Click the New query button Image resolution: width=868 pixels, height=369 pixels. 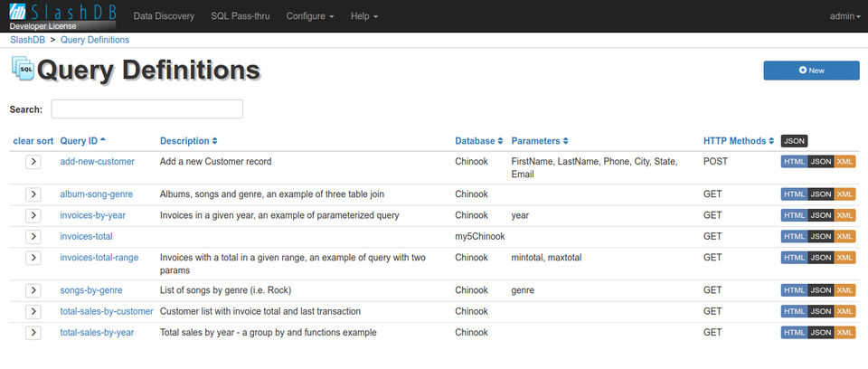click(811, 71)
